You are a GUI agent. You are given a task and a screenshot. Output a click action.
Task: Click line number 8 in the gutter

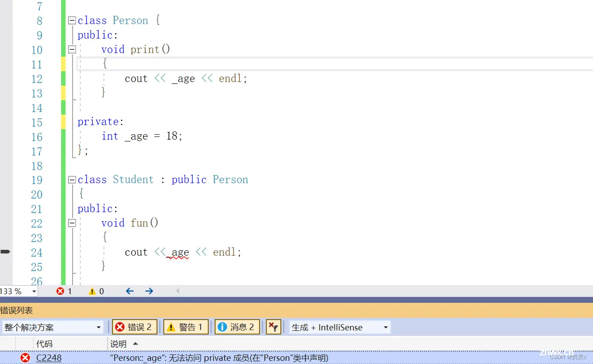click(39, 21)
